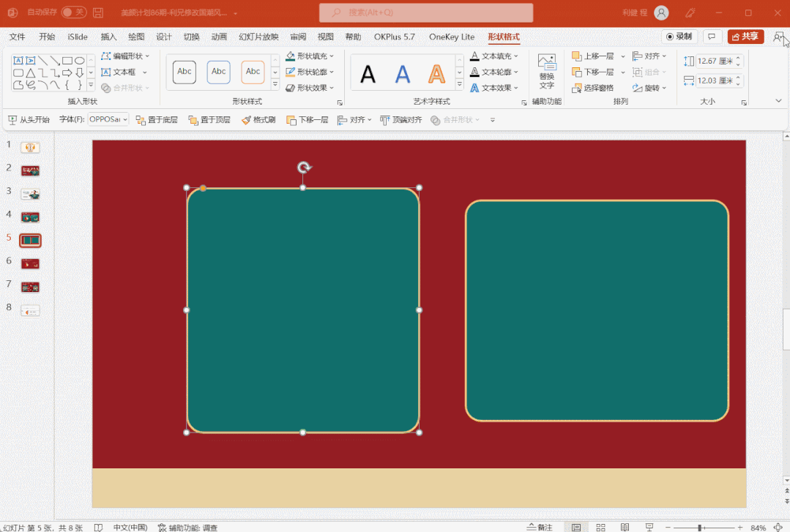Open 对齐 align in quick access toolbar
This screenshot has width=790, height=532.
coord(354,119)
